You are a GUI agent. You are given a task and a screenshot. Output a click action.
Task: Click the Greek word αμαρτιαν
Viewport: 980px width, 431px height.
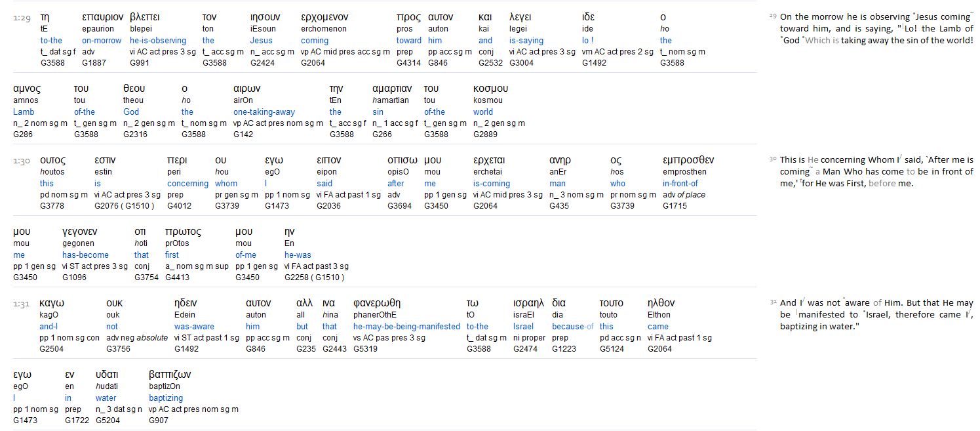pos(391,89)
